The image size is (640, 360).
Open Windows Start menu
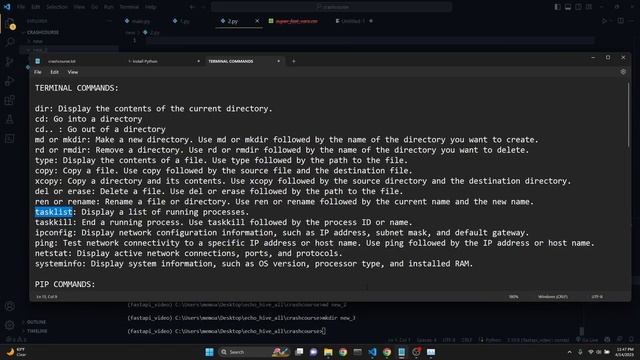[x=209, y=352]
